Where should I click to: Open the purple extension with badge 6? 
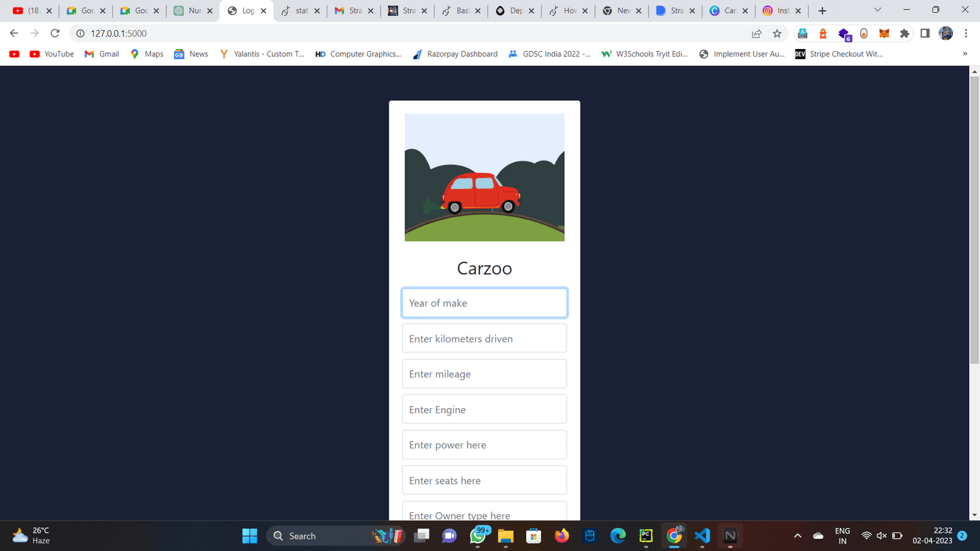pyautogui.click(x=844, y=34)
